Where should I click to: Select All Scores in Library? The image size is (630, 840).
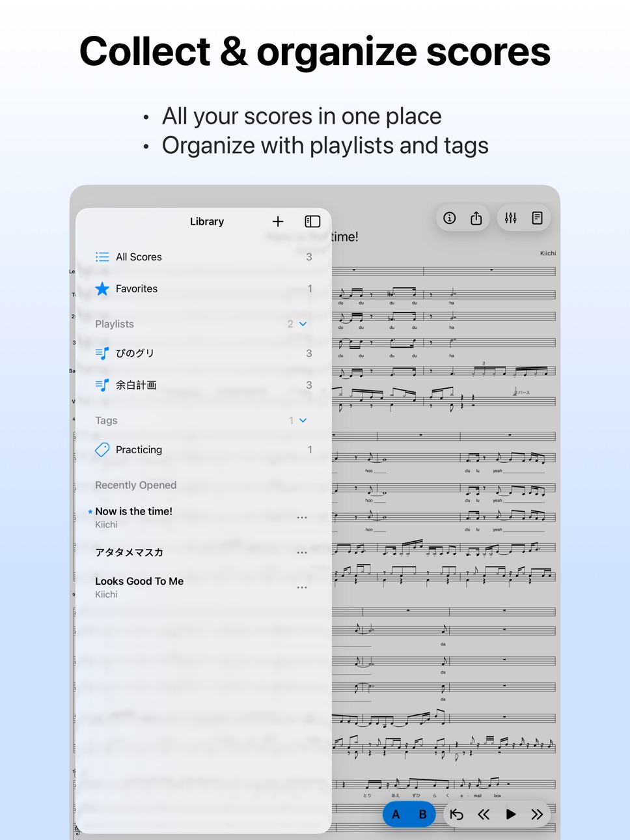204,257
